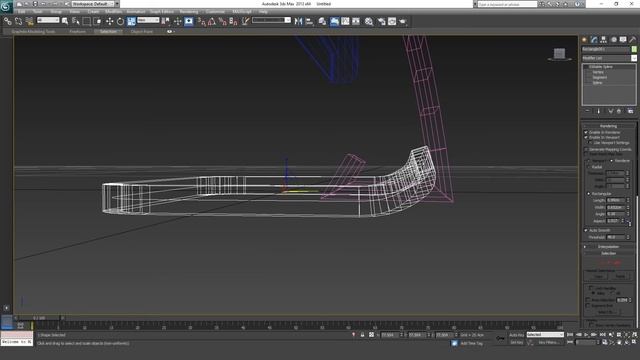Collapse the Rendering rollout header
Screen dimensions: 640x360
pos(608,126)
